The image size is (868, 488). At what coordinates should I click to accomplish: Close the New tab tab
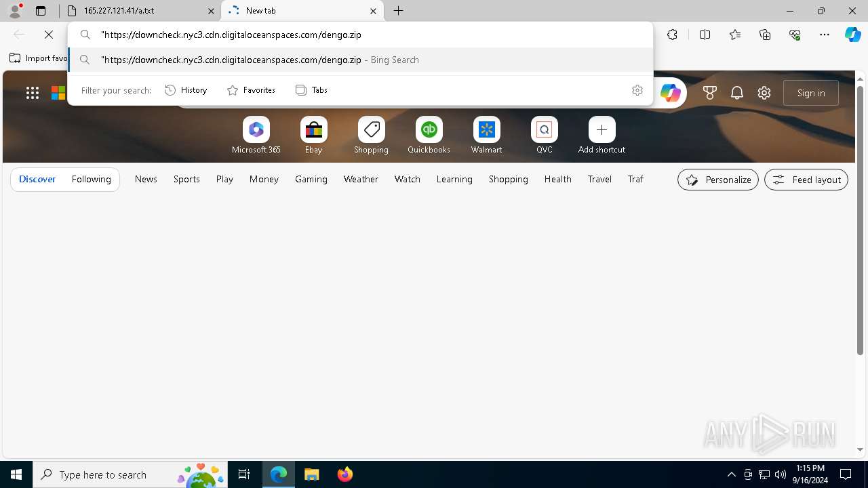pyautogui.click(x=374, y=11)
